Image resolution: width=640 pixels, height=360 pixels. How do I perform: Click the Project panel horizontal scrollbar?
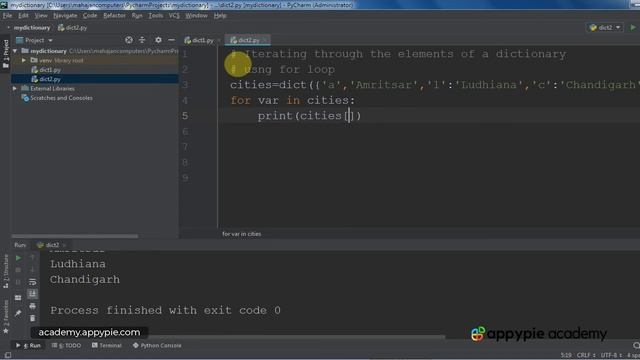75,236
